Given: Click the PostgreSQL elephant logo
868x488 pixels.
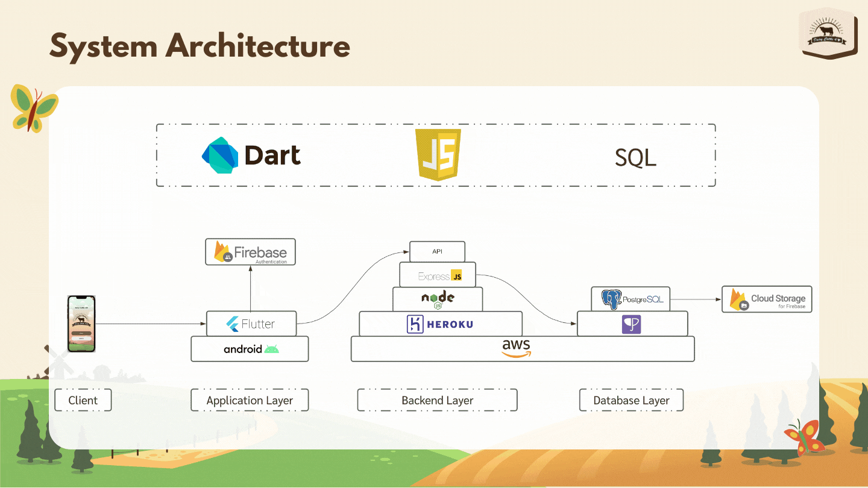Looking at the screenshot, I should point(611,299).
